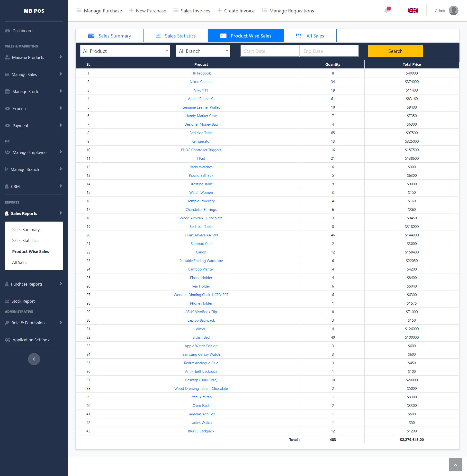Image resolution: width=467 pixels, height=476 pixels.
Task: Open the All Branch dropdown
Action: pos(203,51)
